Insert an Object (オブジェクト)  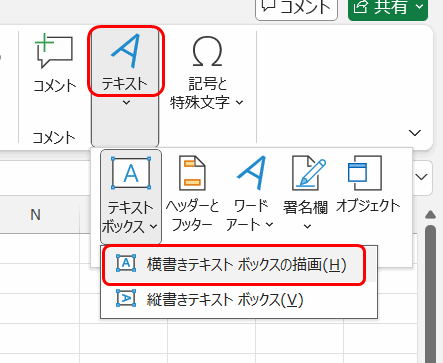(x=368, y=185)
